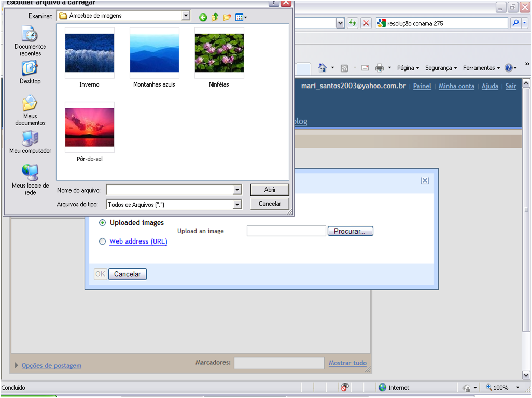
Task: Click the Marcadores input field
Action: 279,363
